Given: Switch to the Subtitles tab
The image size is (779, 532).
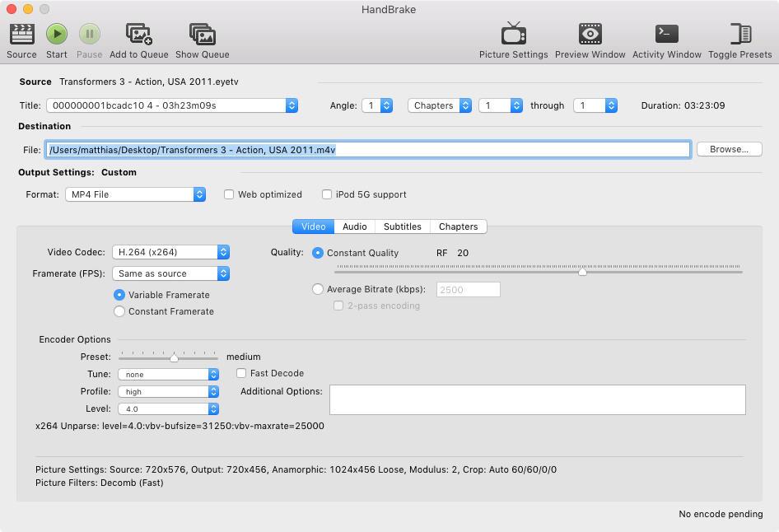Looking at the screenshot, I should coord(403,226).
